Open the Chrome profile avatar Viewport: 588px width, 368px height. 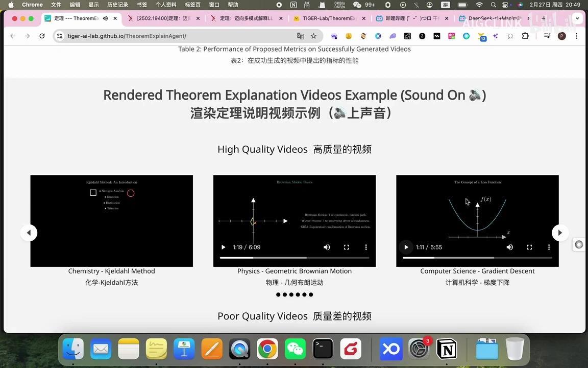pos(562,36)
